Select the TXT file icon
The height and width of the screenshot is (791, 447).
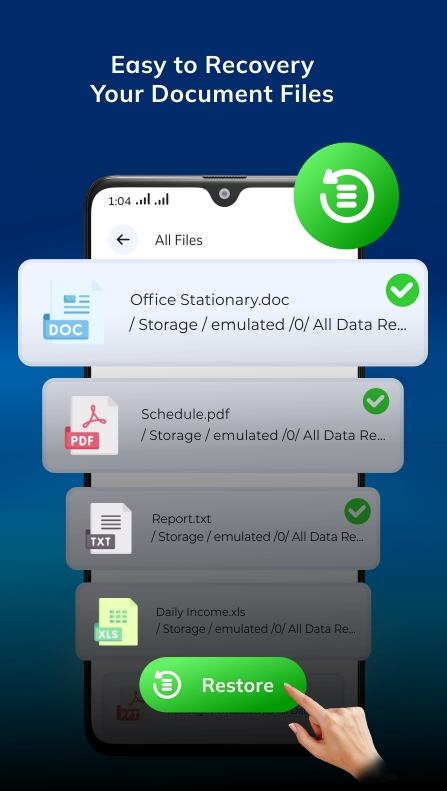tap(109, 528)
